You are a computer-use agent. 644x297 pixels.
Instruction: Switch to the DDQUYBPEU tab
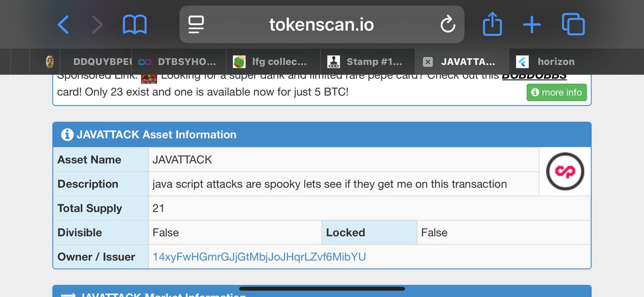96,62
